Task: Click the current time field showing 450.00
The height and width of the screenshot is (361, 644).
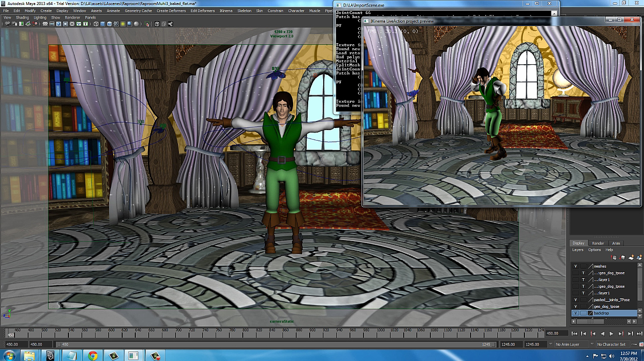Action: pyautogui.click(x=557, y=333)
